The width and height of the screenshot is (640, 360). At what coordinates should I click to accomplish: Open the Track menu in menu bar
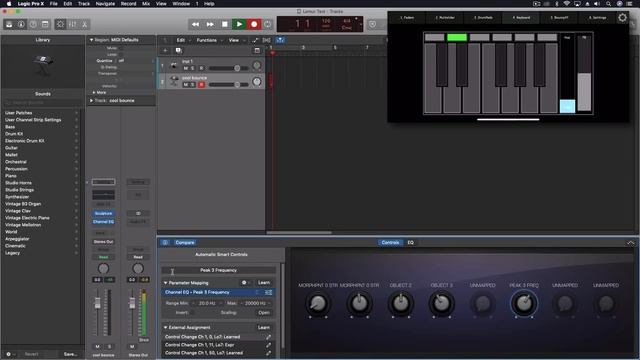coord(84,4)
